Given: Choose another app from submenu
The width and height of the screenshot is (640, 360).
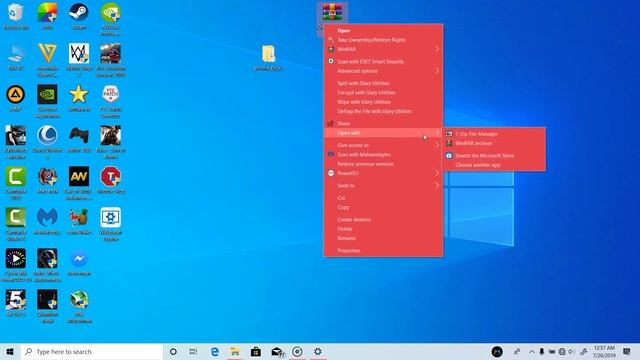Looking at the screenshot, I should click(x=494, y=165).
